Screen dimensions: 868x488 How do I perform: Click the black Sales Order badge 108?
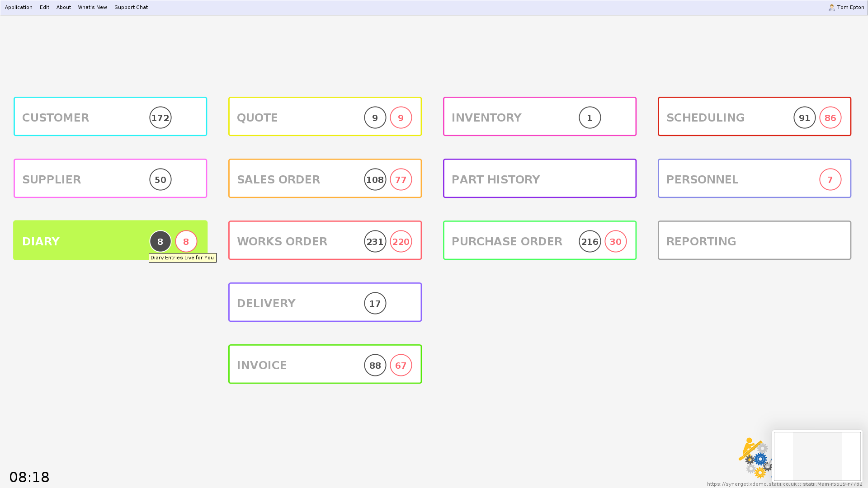click(375, 180)
